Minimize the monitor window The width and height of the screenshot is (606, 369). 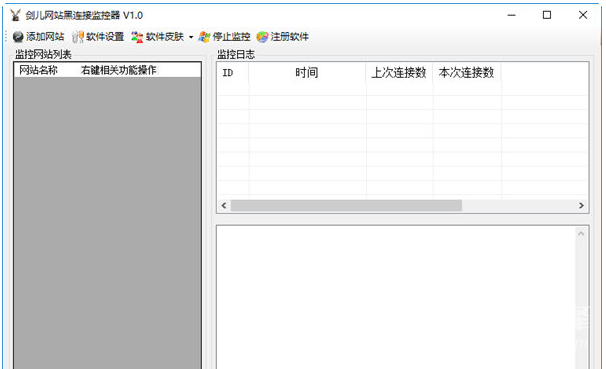pos(512,15)
